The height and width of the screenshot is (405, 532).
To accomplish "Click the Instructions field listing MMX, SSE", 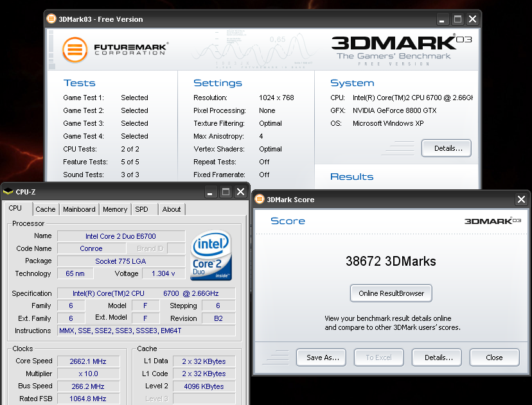I will (146, 331).
